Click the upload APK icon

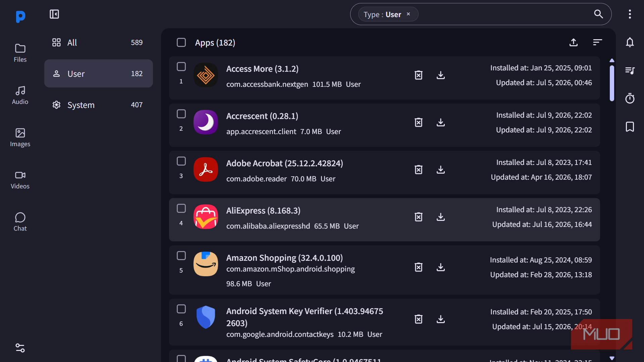[574, 42]
